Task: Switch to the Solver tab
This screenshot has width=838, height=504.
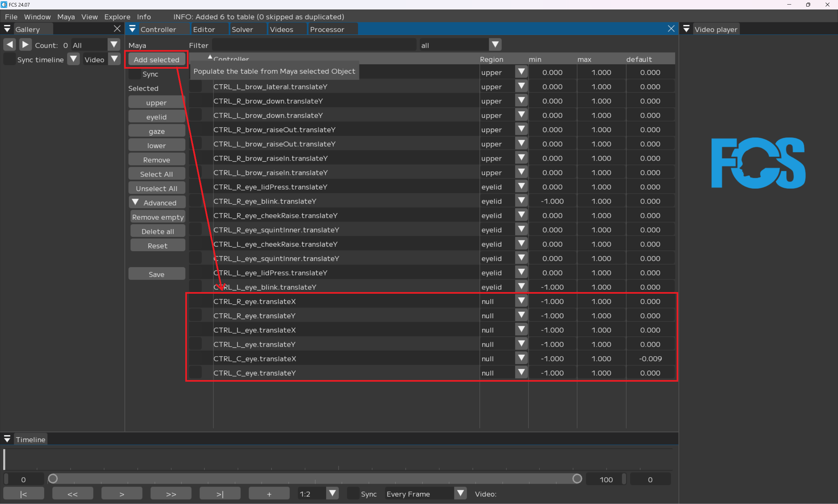Action: tap(242, 29)
